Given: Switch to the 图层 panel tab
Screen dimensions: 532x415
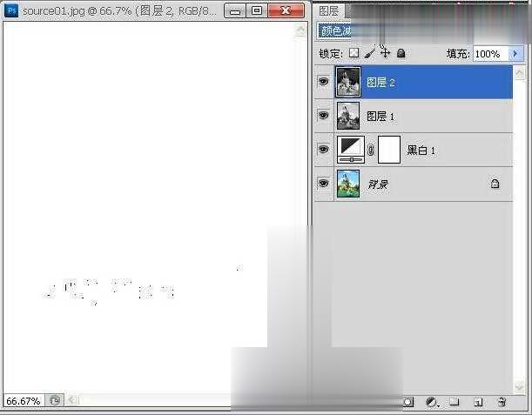Looking at the screenshot, I should click(x=328, y=10).
